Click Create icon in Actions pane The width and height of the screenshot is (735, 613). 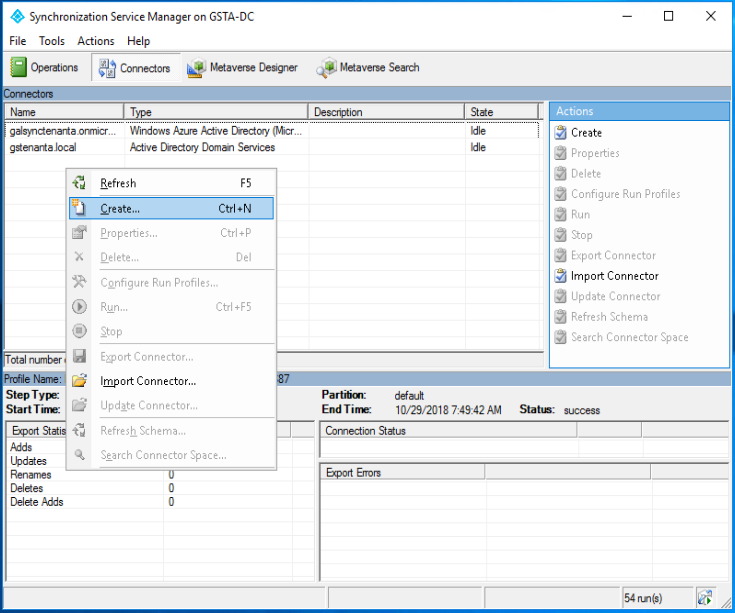tap(560, 132)
